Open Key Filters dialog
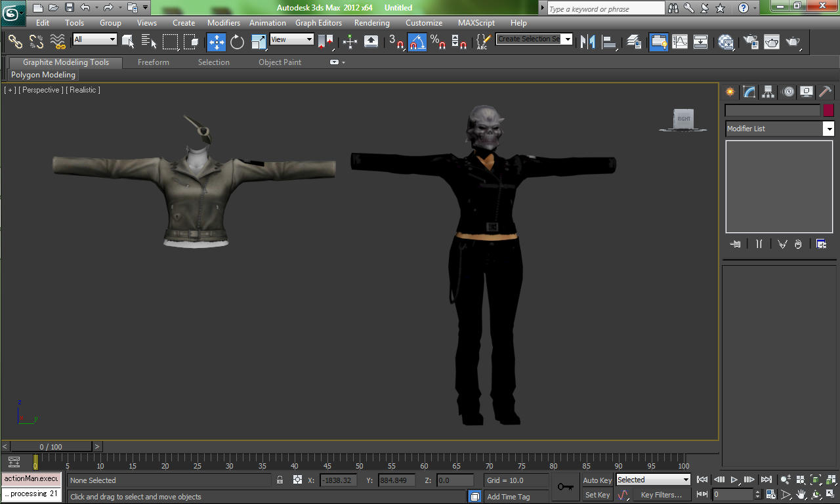 pos(661,495)
